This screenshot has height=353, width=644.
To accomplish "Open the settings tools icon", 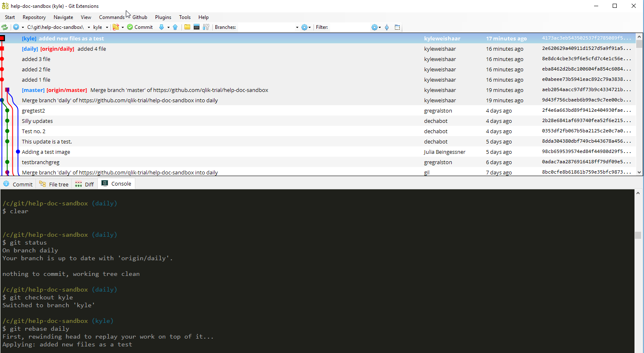I will click(206, 27).
